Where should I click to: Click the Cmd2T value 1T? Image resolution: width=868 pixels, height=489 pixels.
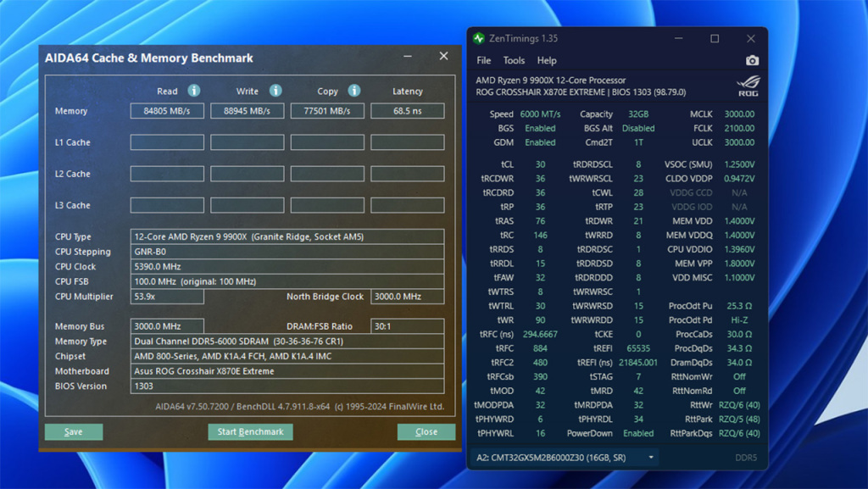[638, 142]
